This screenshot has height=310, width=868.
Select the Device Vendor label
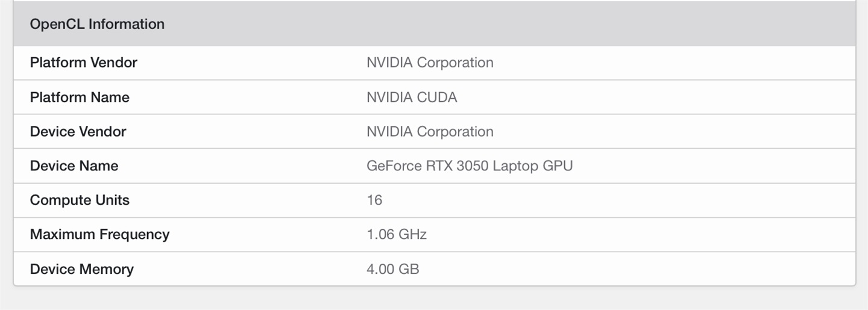coord(78,131)
